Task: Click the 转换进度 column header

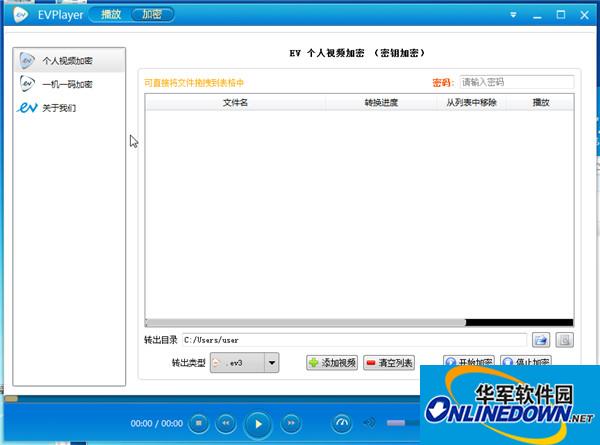Action: [x=381, y=103]
